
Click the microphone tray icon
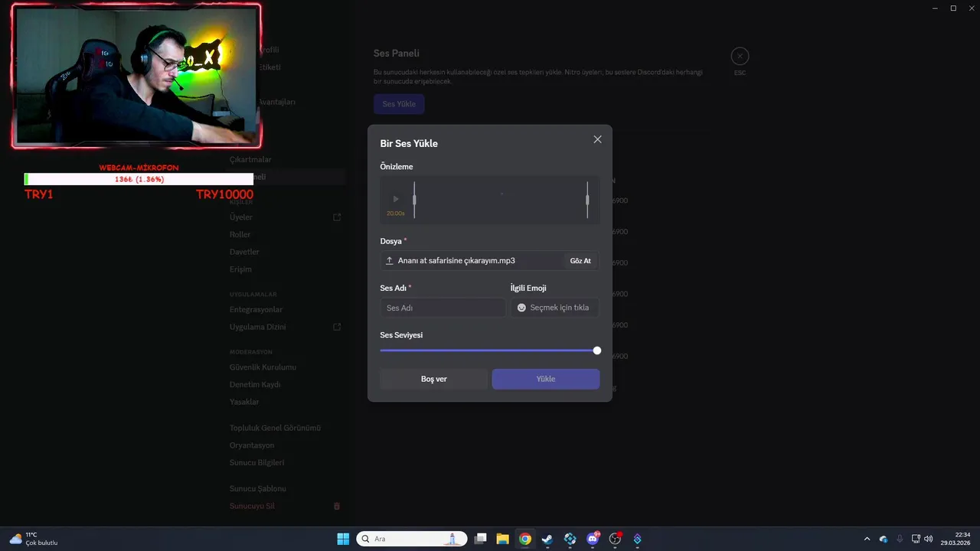coord(900,539)
